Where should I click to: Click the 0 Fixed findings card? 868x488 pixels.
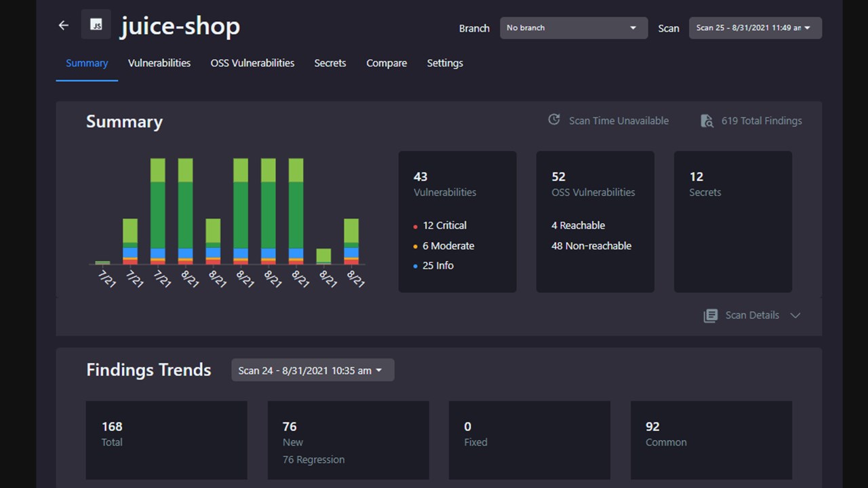[x=530, y=440]
